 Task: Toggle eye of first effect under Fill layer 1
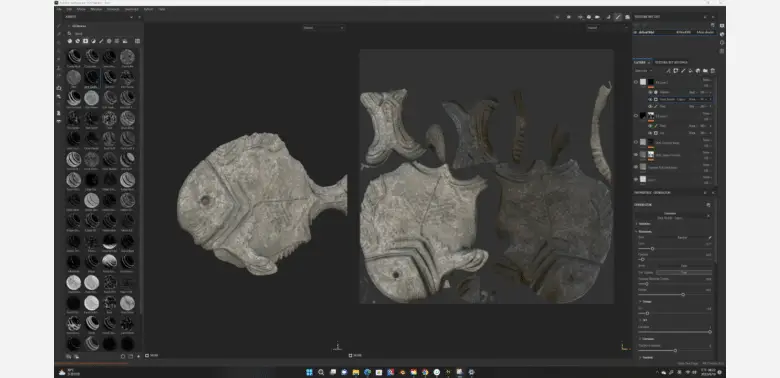(x=650, y=92)
